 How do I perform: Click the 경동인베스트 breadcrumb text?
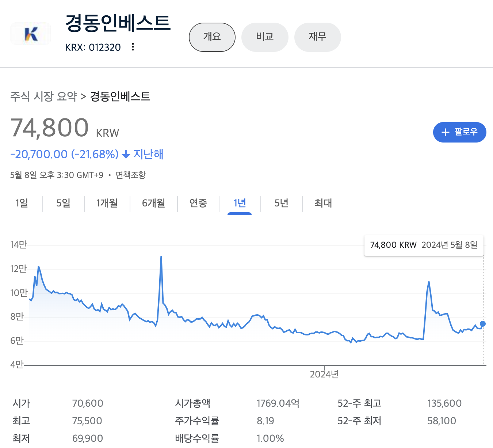[120, 96]
